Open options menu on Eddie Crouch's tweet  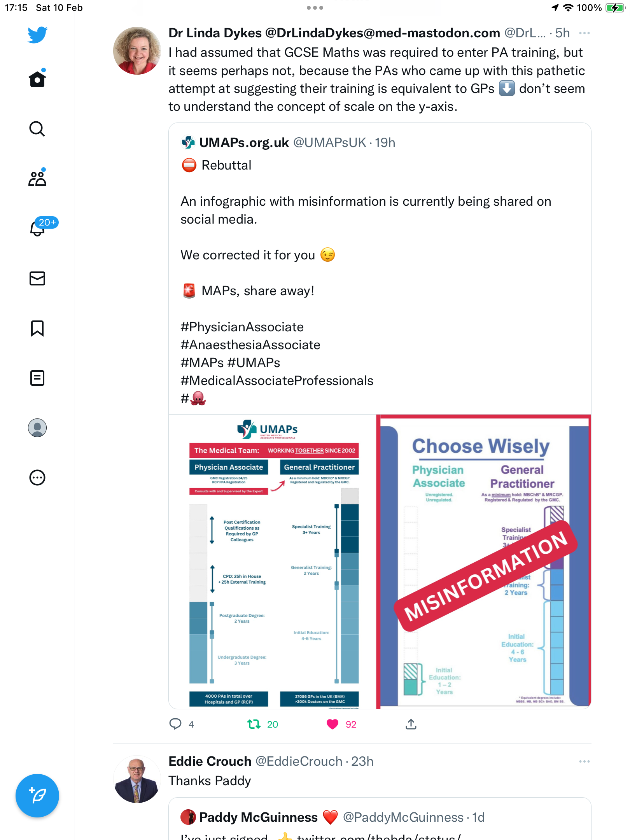click(584, 761)
